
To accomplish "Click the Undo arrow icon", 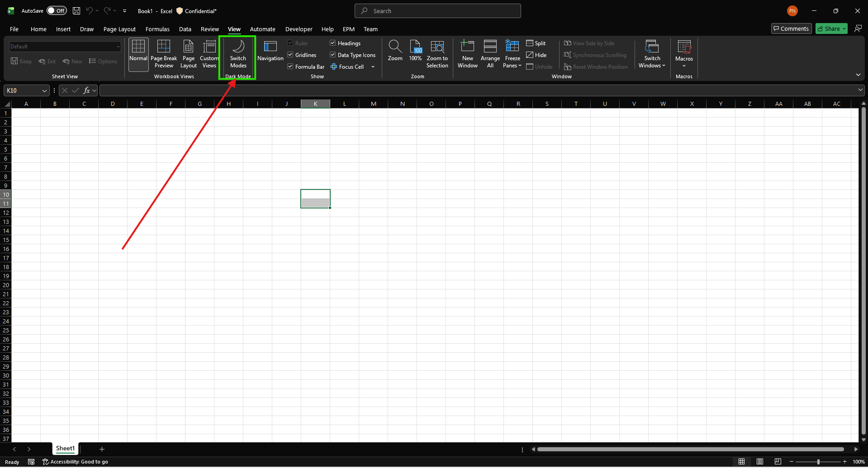I will (90, 11).
